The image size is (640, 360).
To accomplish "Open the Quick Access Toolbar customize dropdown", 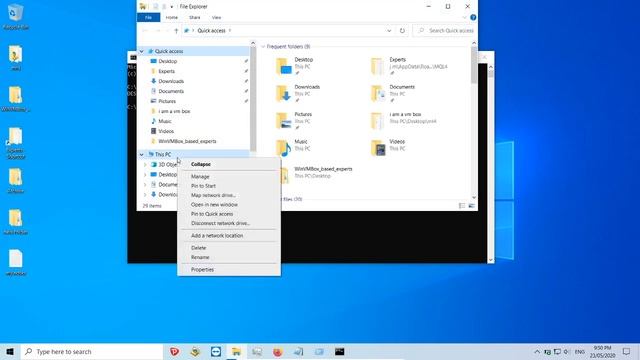I will click(x=172, y=7).
